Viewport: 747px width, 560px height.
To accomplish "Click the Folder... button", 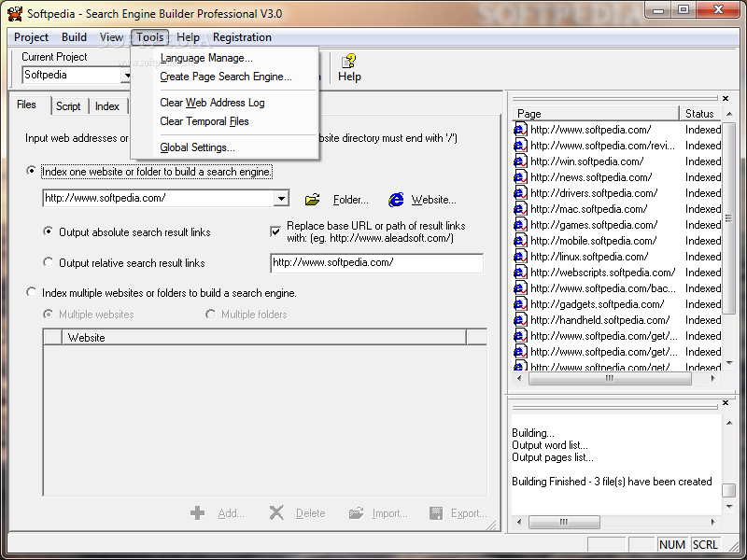I will (x=351, y=200).
